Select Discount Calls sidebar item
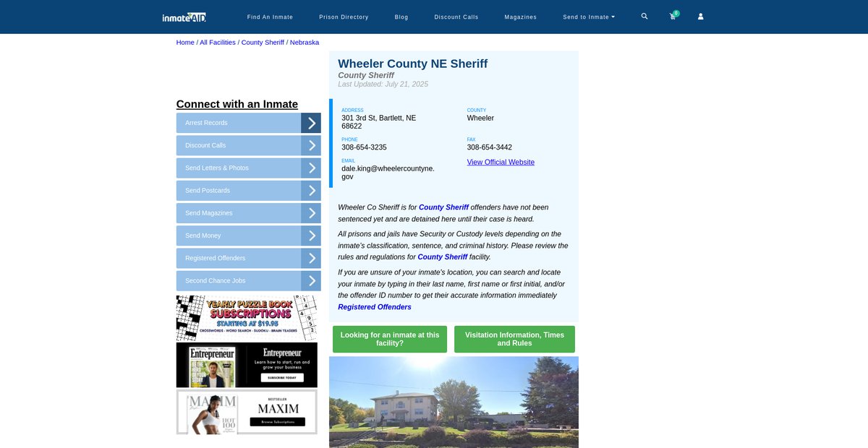The image size is (868, 448). click(x=239, y=145)
